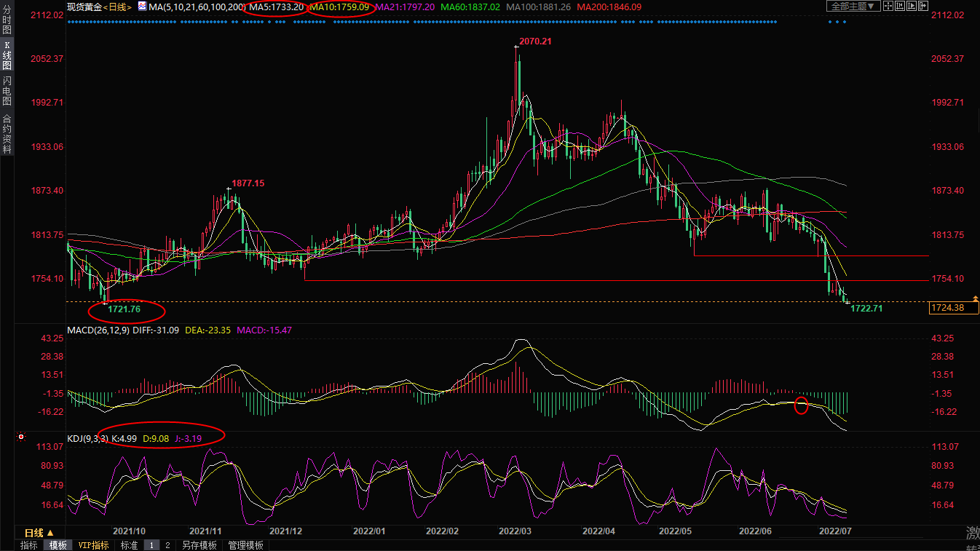
Task: Click the 另存模板 button
Action: [199, 545]
